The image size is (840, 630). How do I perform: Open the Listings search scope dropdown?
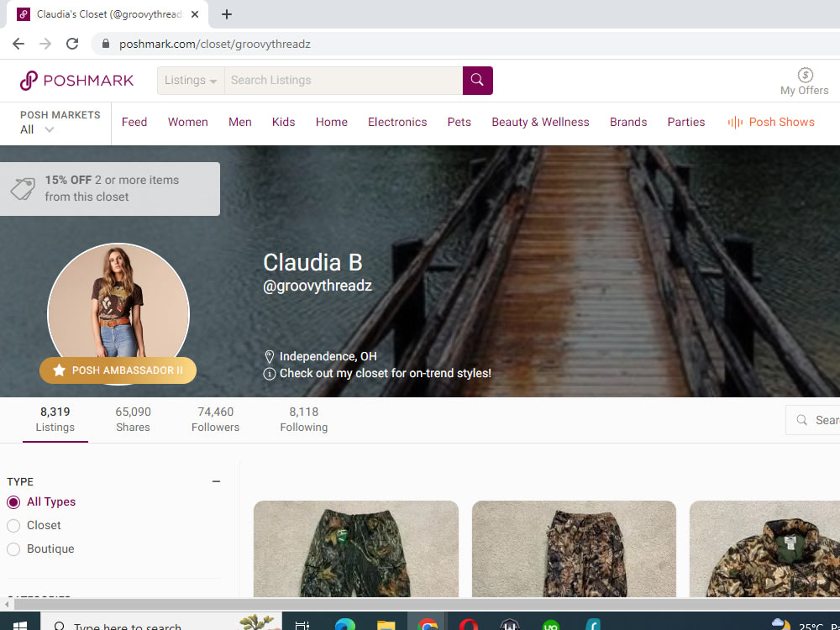pyautogui.click(x=191, y=81)
